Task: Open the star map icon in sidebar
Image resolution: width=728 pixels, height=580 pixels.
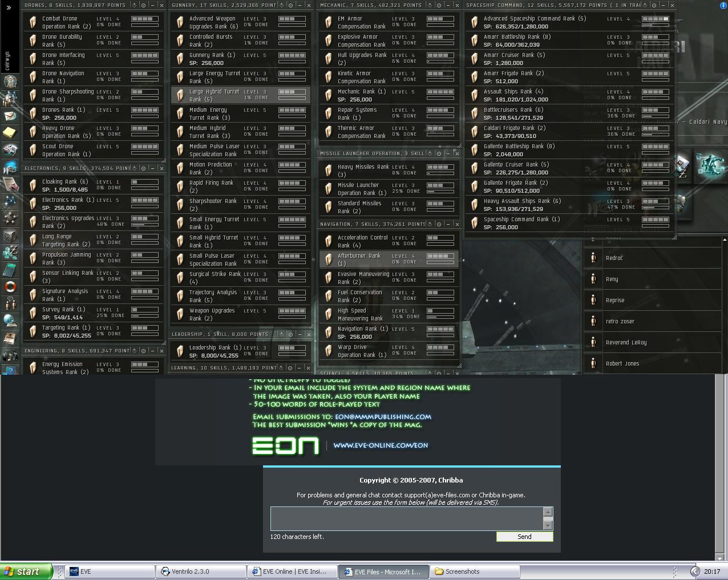Action: tap(10, 201)
